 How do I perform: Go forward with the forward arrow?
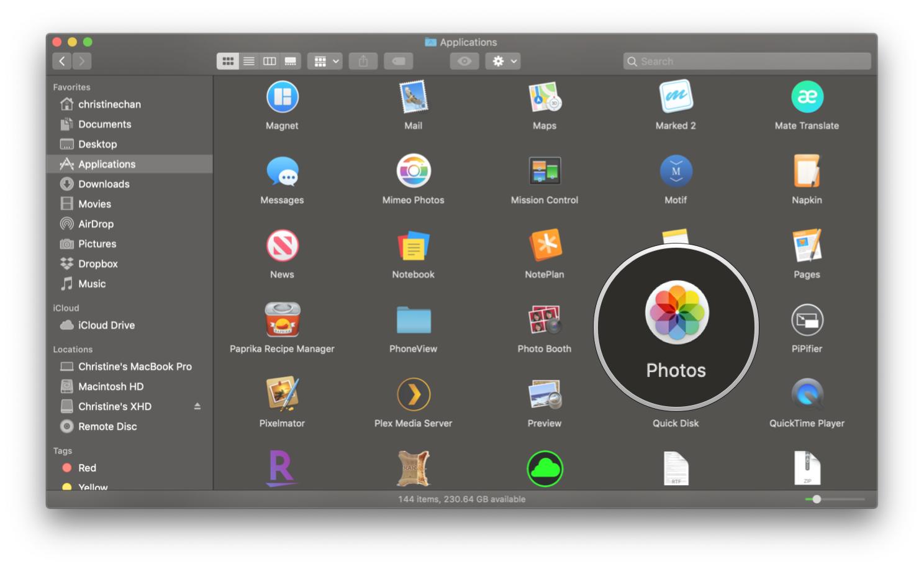coord(82,61)
